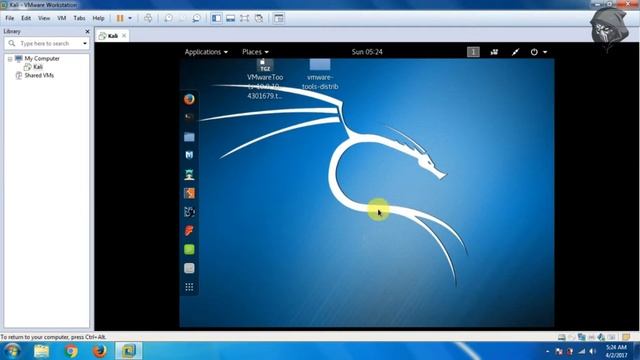Open the Kali power system menu

tap(538, 52)
